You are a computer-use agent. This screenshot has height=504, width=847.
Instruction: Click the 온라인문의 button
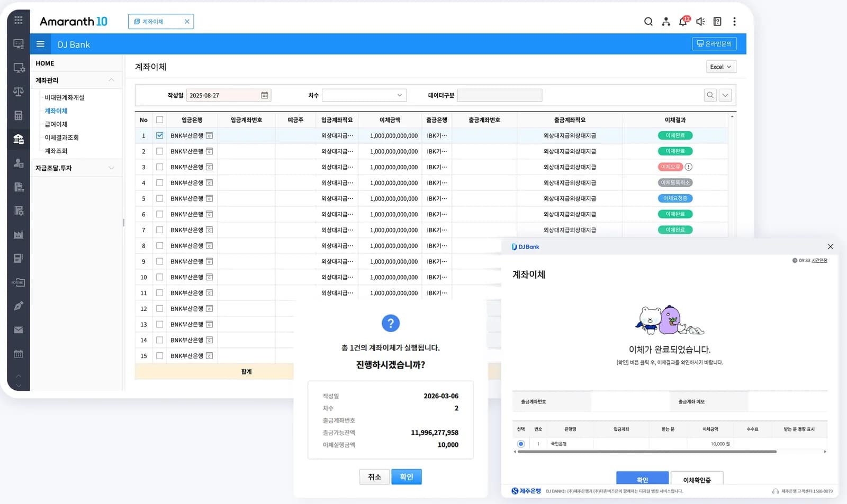pos(714,44)
